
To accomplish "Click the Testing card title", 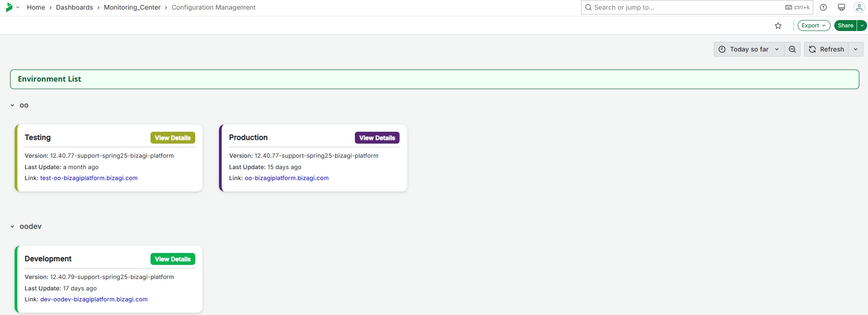I will 37,138.
